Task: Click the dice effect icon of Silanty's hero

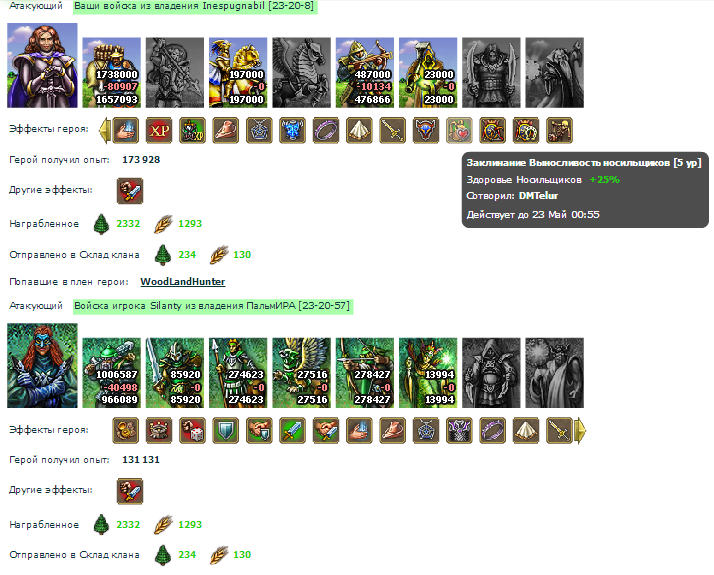Action: point(192,430)
